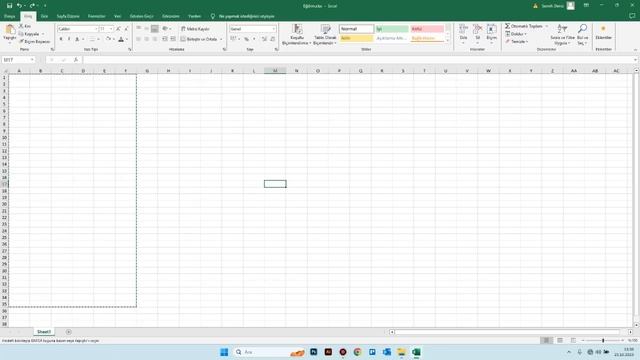Redo the last action
The image size is (640, 360).
click(31, 6)
